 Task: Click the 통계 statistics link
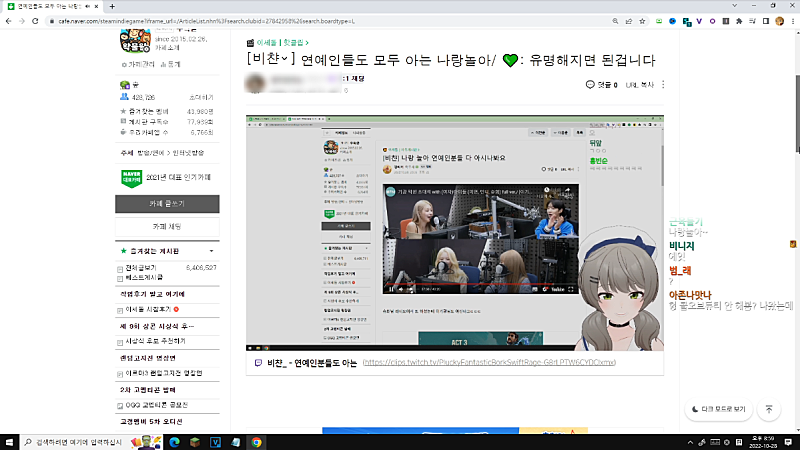coord(170,64)
